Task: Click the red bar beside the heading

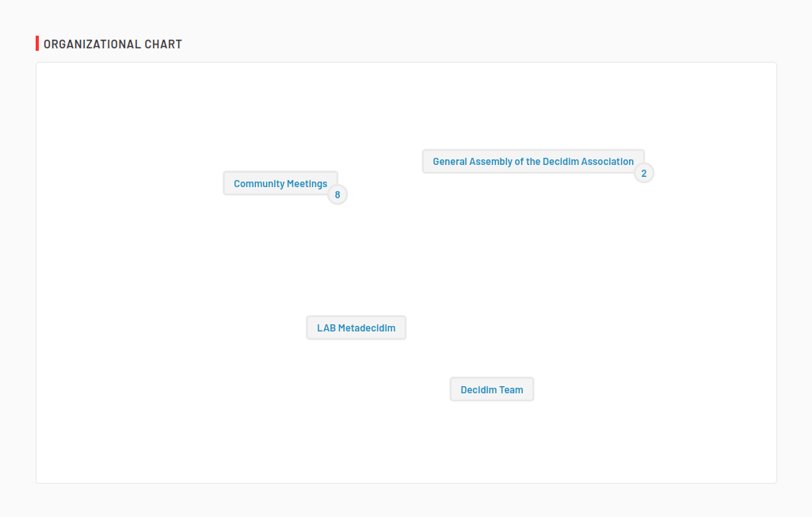Action: pyautogui.click(x=37, y=44)
